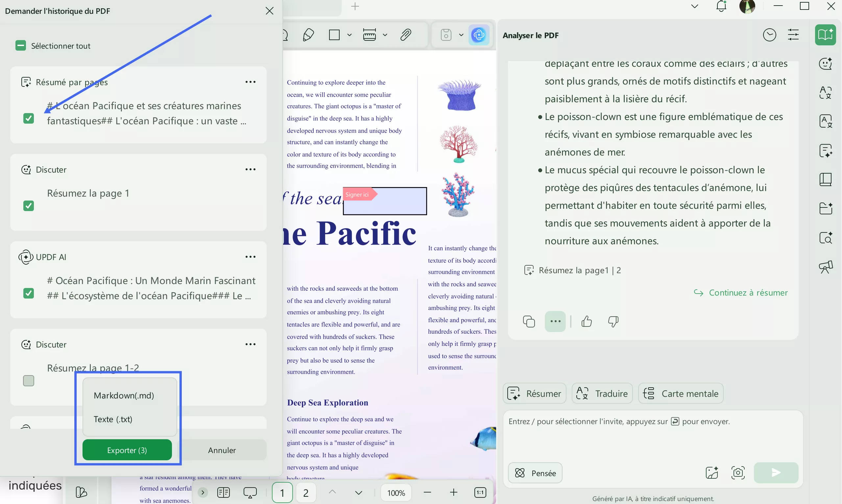Open the paperclip attachment tool
The height and width of the screenshot is (504, 842).
pyautogui.click(x=406, y=35)
